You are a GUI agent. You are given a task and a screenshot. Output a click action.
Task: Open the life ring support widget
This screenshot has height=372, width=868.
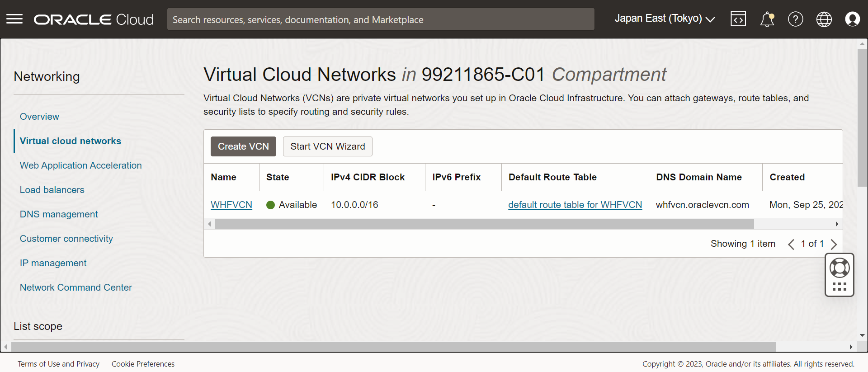[840, 268]
